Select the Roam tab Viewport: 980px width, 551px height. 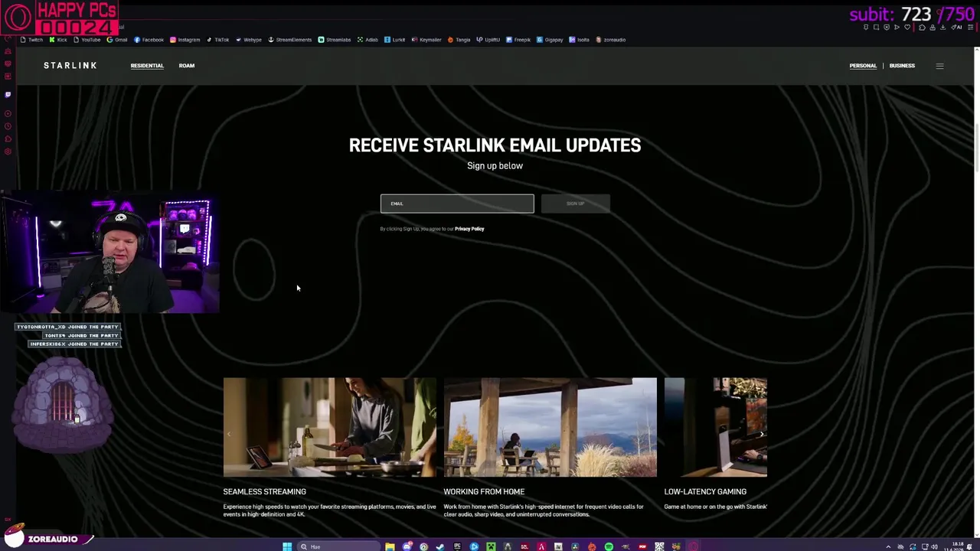click(x=187, y=66)
